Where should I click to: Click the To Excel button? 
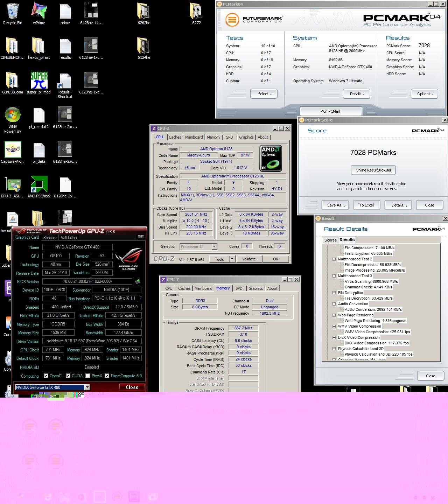[366, 205]
